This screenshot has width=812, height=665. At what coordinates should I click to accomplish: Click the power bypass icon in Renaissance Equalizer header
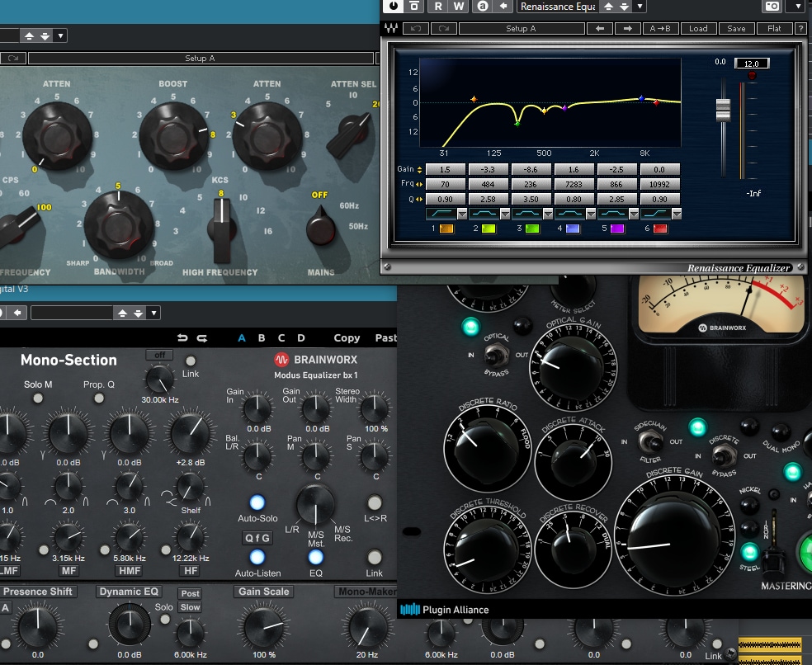[x=393, y=6]
